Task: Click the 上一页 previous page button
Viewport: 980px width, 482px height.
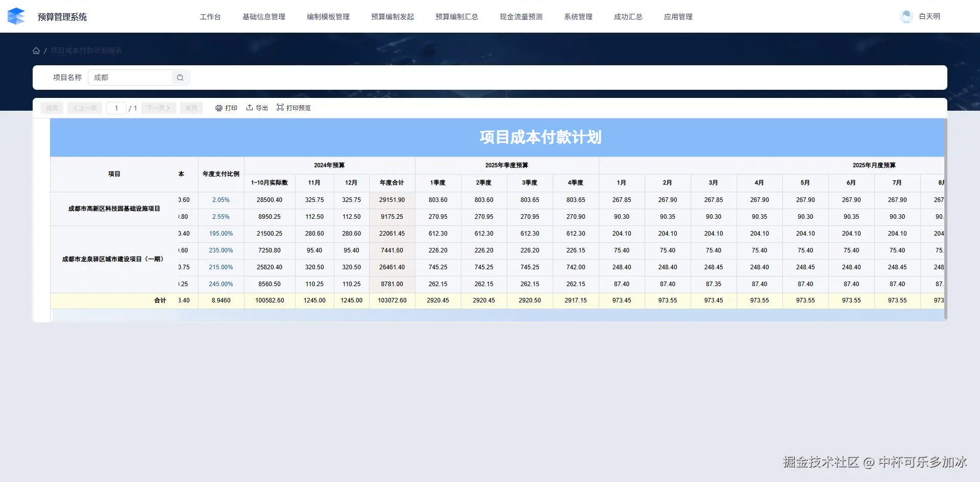Action: pyautogui.click(x=85, y=108)
